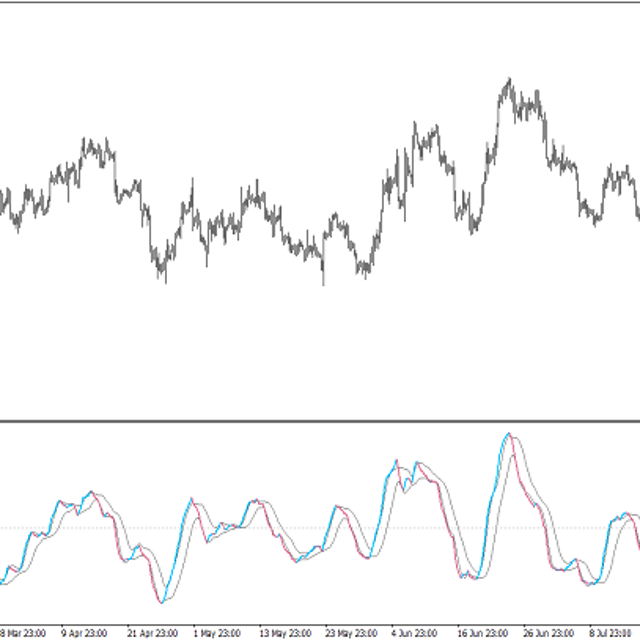The image size is (640, 640).
Task: Click the price peak above 4 Jun label
Action: click(x=415, y=125)
